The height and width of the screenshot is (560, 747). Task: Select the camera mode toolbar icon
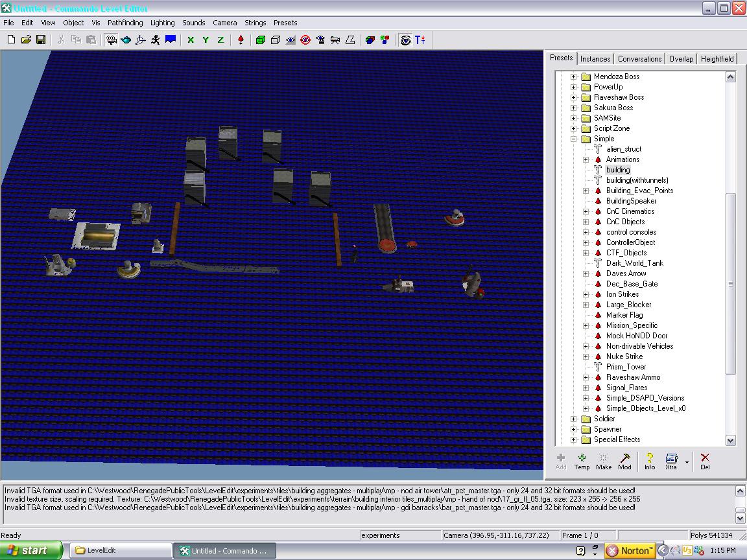point(112,40)
